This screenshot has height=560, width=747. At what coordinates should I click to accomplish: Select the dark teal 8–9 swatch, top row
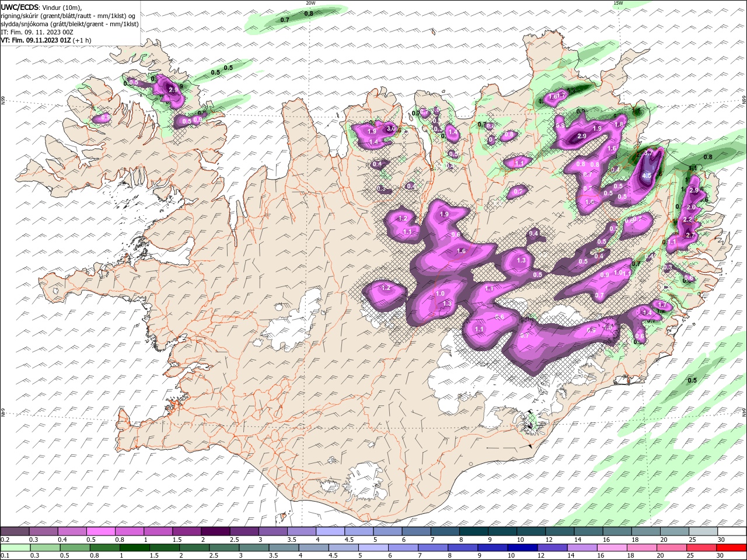pos(473,531)
